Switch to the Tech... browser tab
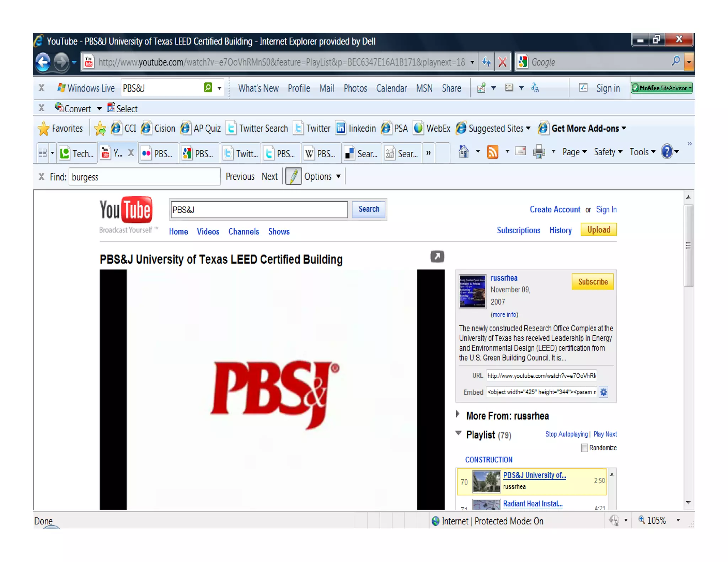 coord(77,153)
